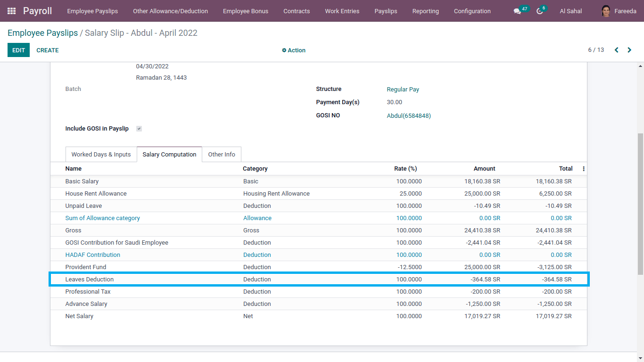Switch to the Worked Days & Inputs tab
The height and width of the screenshot is (362, 644).
pyautogui.click(x=101, y=155)
